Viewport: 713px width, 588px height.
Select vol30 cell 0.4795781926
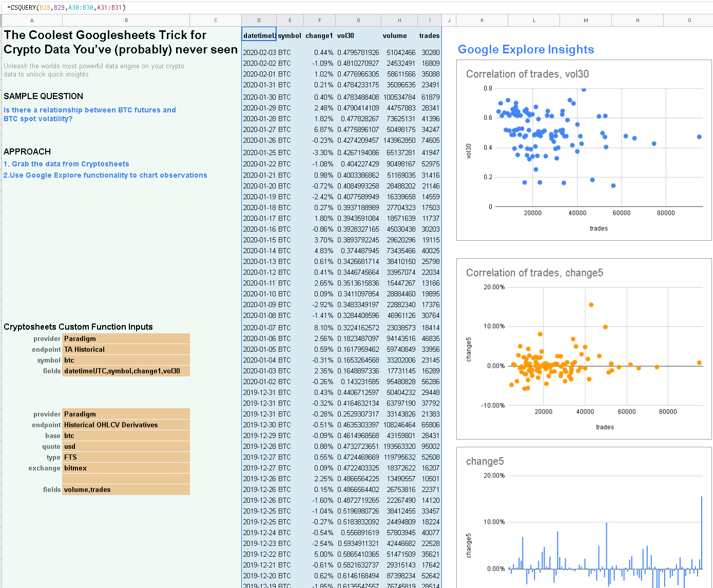pyautogui.click(x=358, y=52)
